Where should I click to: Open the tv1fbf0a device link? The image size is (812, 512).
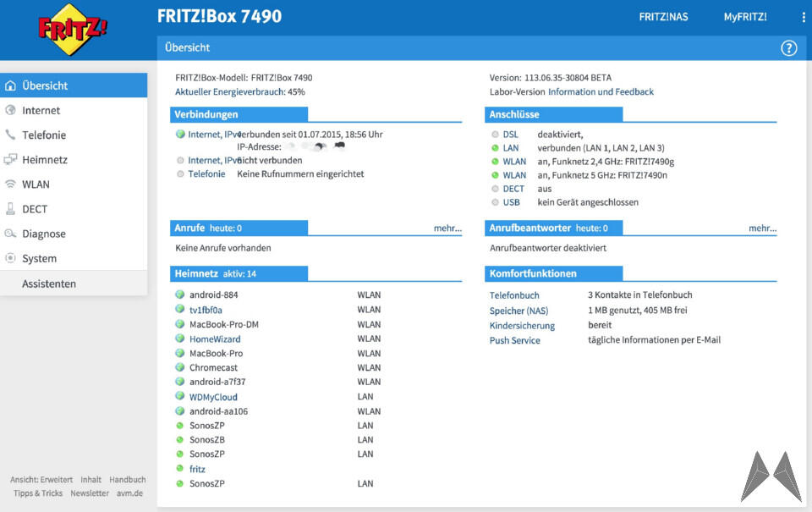pyautogui.click(x=206, y=310)
